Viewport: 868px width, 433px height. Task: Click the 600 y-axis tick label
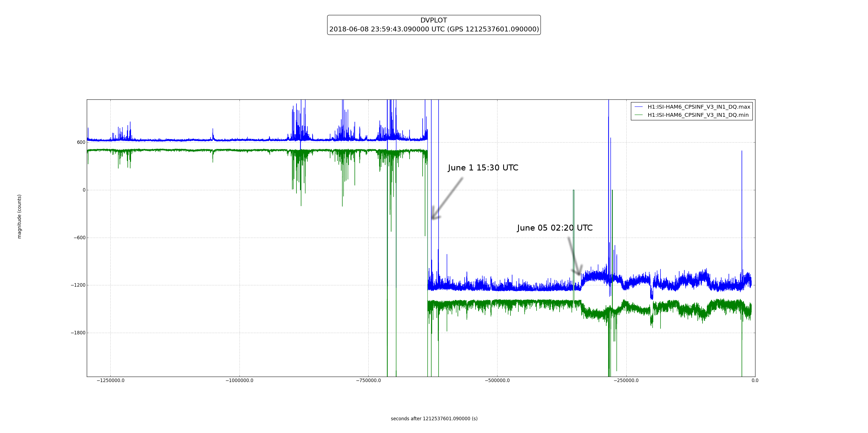coord(81,143)
